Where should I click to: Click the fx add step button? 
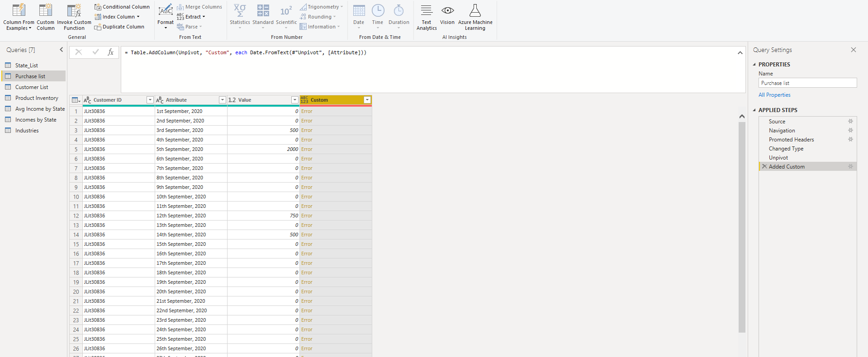(110, 52)
